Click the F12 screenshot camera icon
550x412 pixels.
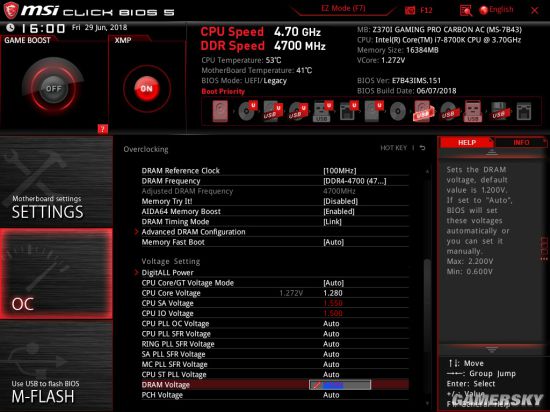(x=410, y=11)
